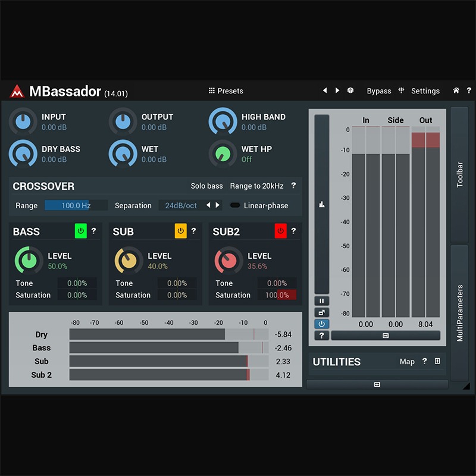
Task: Toggle the red SUB2 power button
Action: pos(280,231)
